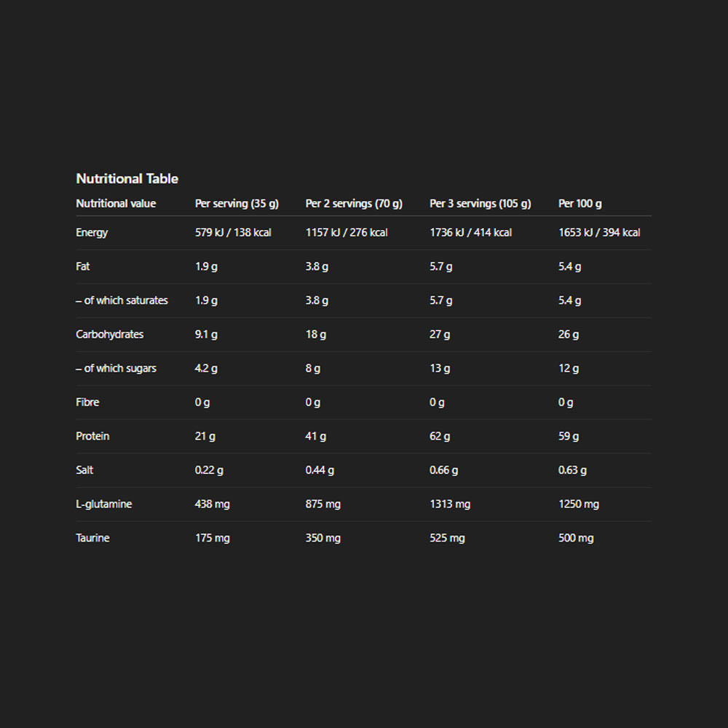Viewport: 728px width, 728px height.
Task: Select the '– of which sugars' row label
Action: click(x=116, y=368)
